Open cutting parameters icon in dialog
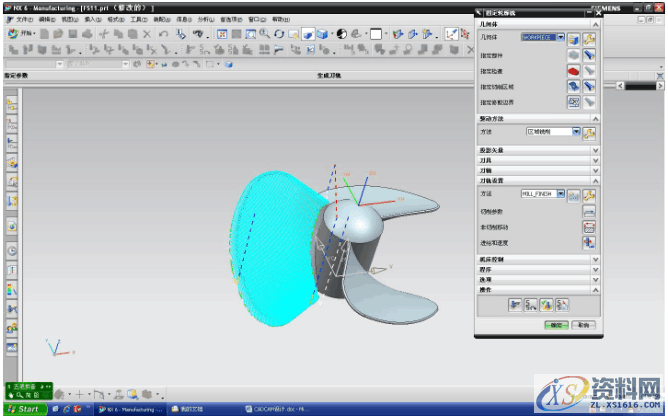Viewport: 668px width, 418px height. (x=589, y=210)
